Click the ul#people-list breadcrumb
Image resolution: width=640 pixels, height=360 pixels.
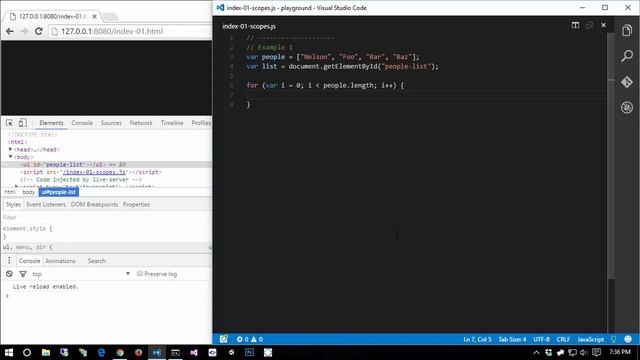[x=59, y=192]
